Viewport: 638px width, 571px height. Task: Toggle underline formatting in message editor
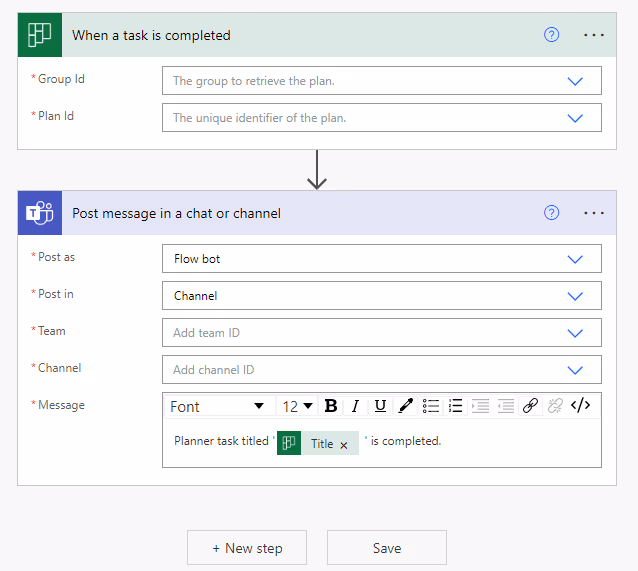tap(380, 406)
